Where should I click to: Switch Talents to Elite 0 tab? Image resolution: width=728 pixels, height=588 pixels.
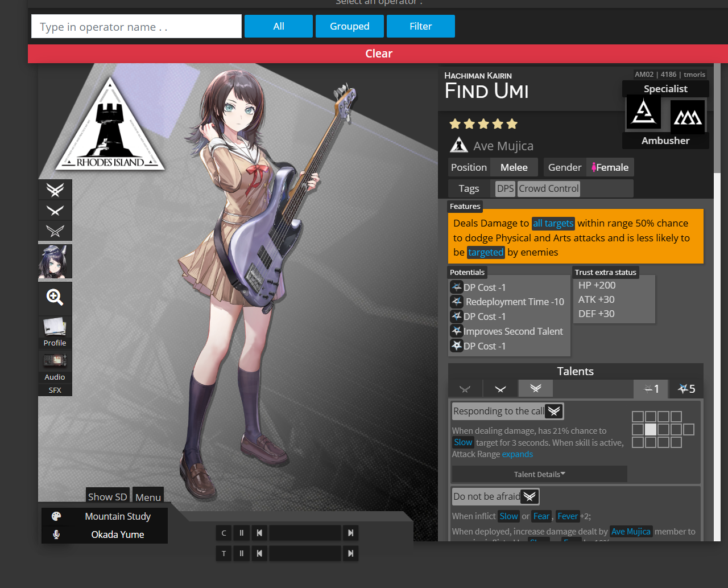point(465,389)
